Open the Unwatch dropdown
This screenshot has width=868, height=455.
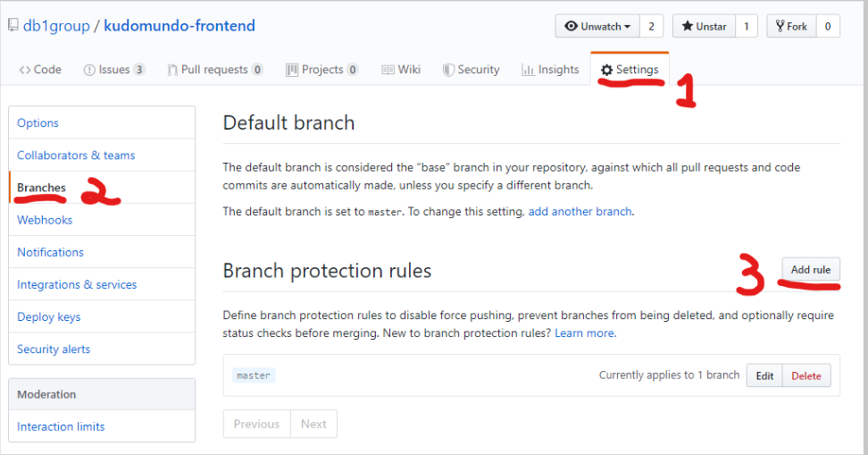(x=597, y=26)
